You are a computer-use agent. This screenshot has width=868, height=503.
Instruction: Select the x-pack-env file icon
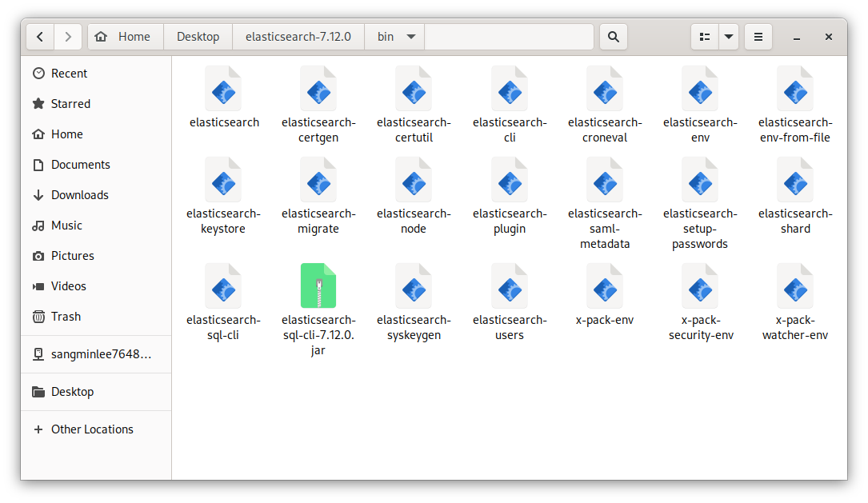605,286
